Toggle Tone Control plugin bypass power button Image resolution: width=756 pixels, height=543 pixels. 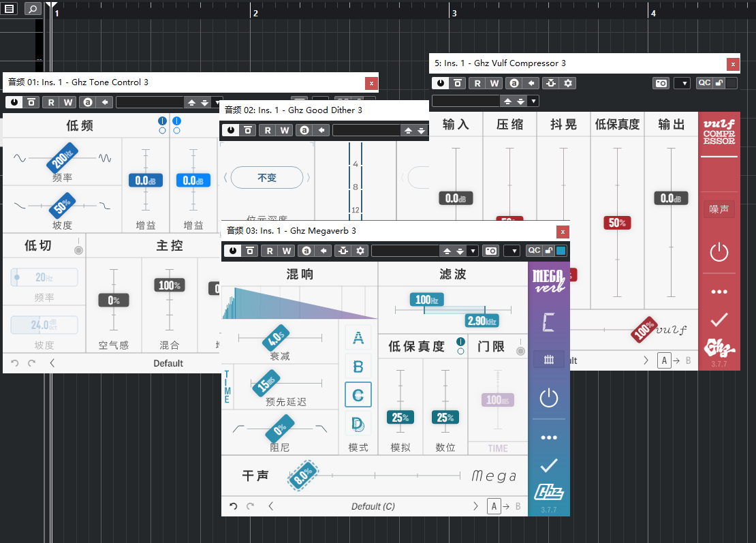click(x=14, y=102)
